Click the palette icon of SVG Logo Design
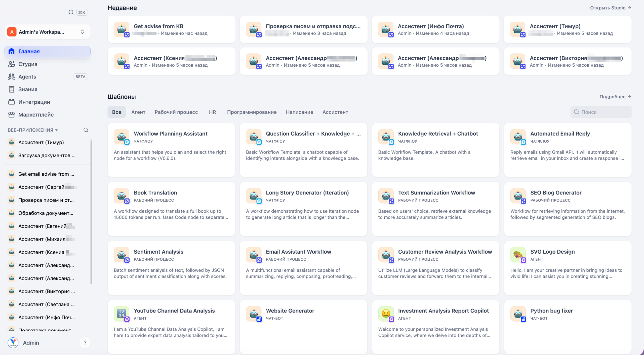644x355 pixels. tap(518, 255)
